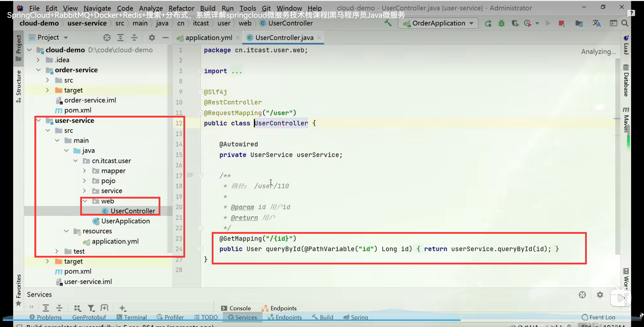
Task: Switch to application.yml editor tab
Action: [208, 38]
